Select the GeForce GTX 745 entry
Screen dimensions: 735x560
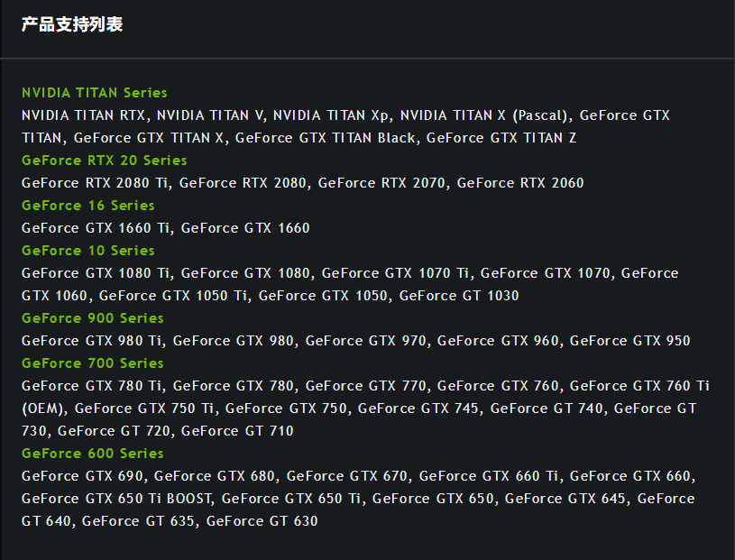[418, 409]
